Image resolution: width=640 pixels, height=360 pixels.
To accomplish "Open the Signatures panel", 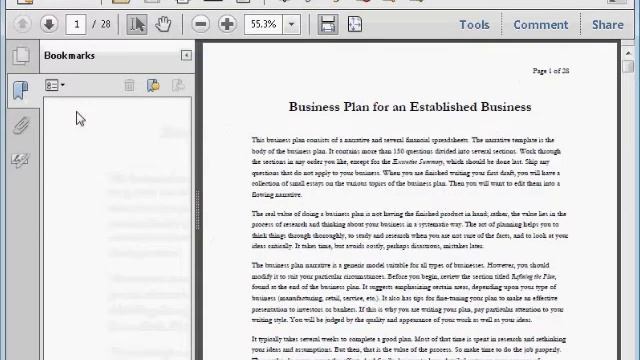I will point(20,160).
